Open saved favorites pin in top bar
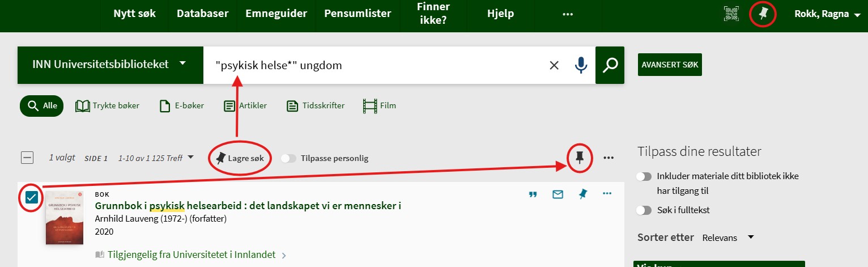Screen dimensions: 868x267 763,14
